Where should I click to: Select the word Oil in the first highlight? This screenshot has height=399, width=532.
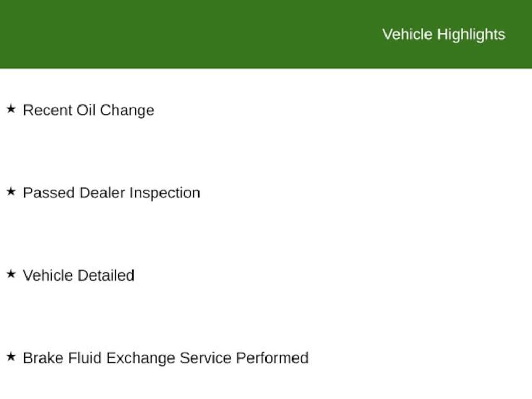pyautogui.click(x=86, y=110)
